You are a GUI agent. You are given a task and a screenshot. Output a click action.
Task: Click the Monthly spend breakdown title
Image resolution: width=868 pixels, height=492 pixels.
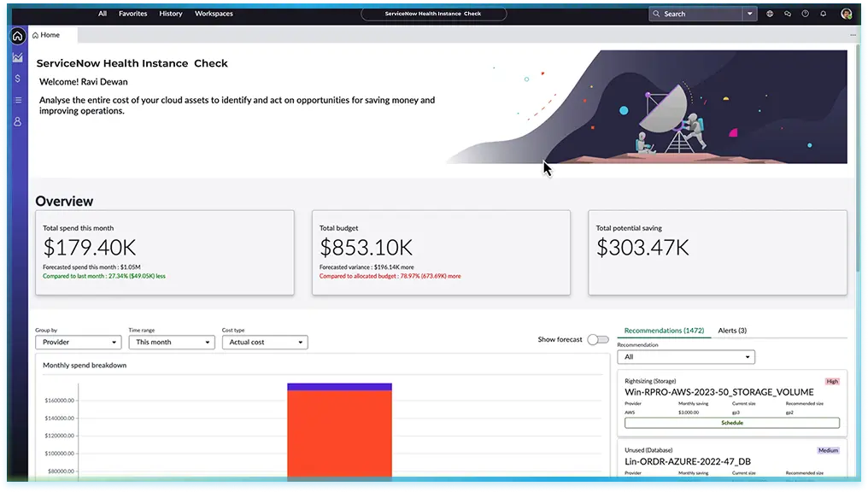(85, 366)
